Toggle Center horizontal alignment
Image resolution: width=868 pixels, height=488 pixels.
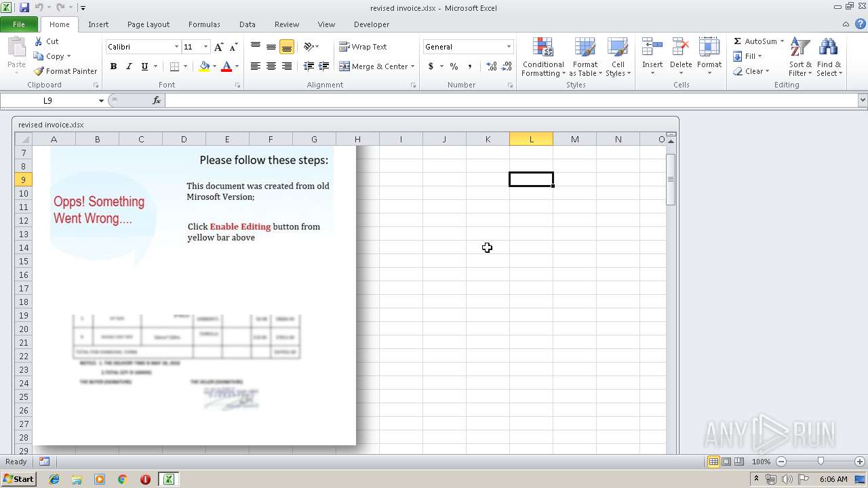point(271,66)
